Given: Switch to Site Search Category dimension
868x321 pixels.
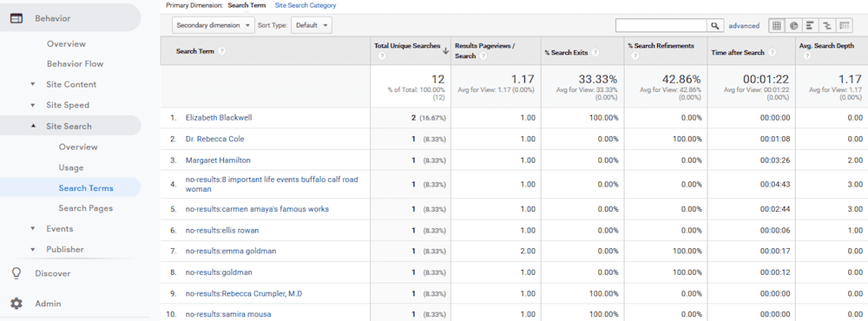Looking at the screenshot, I should click(306, 5).
